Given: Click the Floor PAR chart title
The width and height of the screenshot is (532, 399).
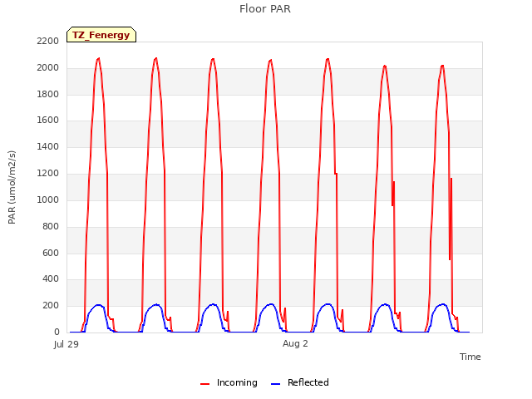Looking at the screenshot, I should (x=265, y=9).
